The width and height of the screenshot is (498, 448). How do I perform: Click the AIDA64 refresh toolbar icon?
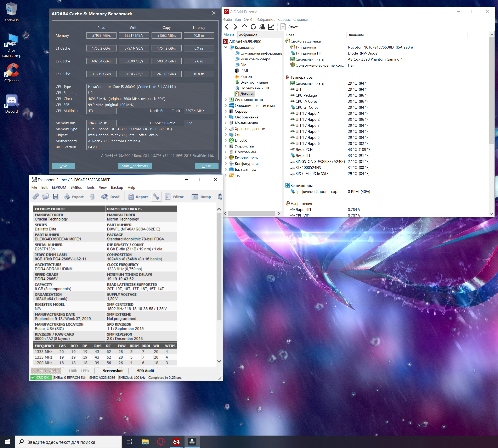(253, 27)
